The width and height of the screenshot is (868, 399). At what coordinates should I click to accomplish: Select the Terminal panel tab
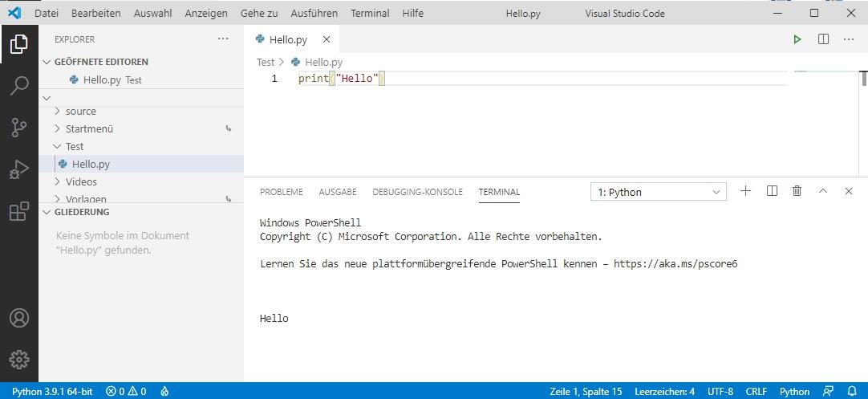coord(499,192)
